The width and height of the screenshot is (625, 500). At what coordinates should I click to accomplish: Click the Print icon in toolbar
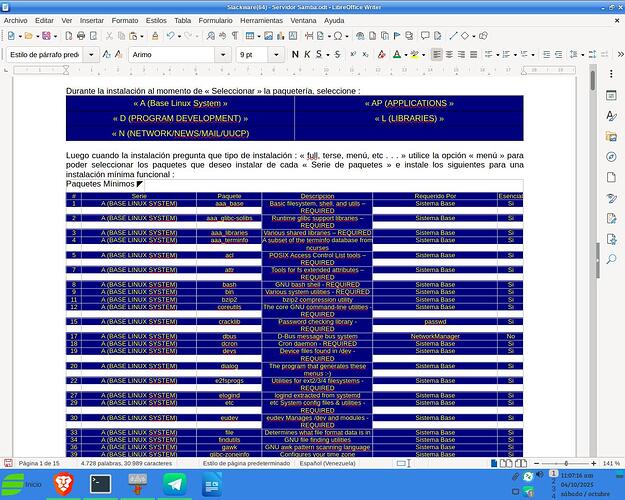82,36
